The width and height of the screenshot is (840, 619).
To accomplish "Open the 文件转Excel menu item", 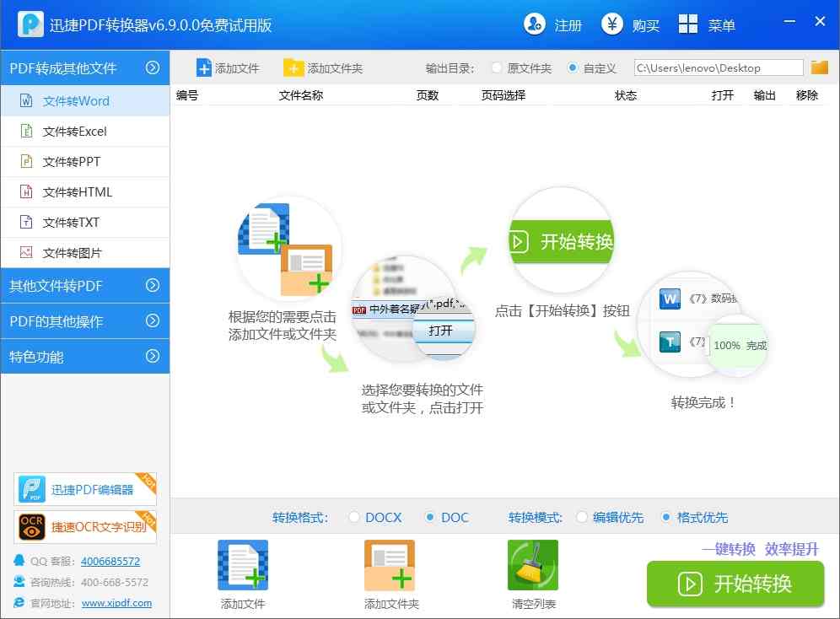I will [x=85, y=132].
